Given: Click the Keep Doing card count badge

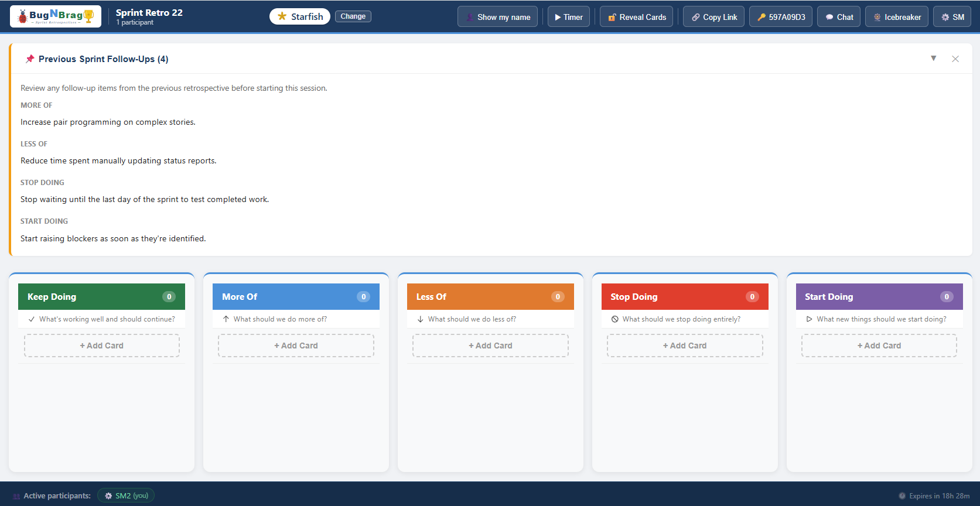Looking at the screenshot, I should click(169, 297).
